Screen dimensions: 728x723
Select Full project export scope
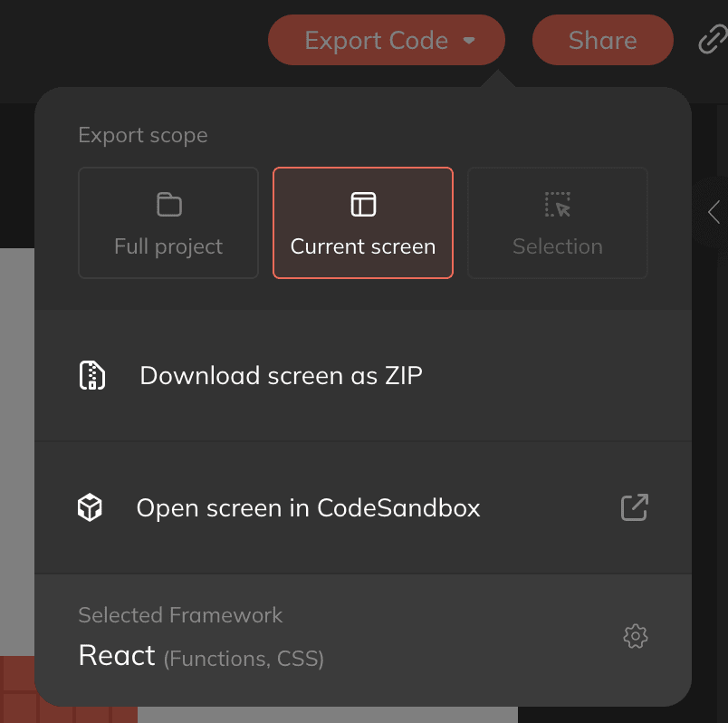[x=168, y=223]
